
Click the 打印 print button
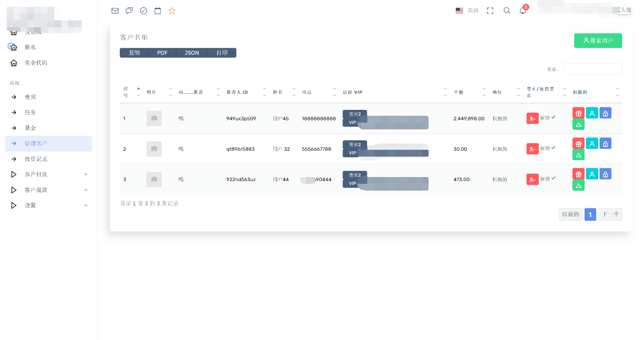tap(222, 53)
